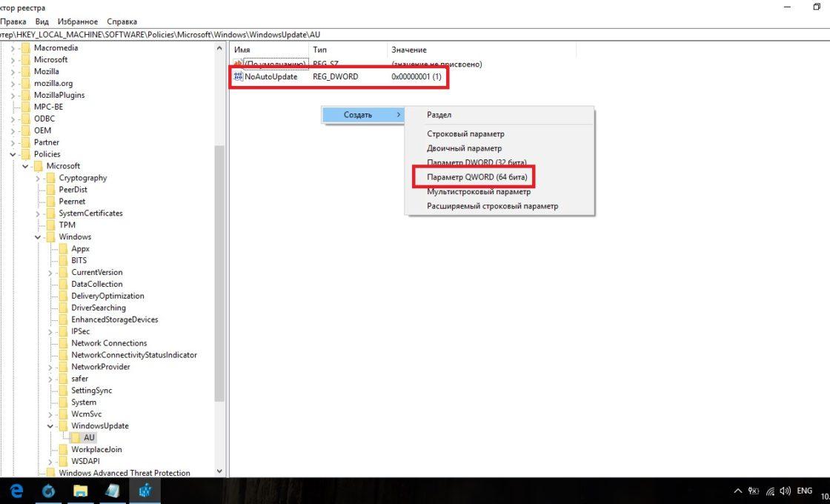Screen dimensions: 830x504
Task: Click the AU key folder icon
Action: (76, 438)
